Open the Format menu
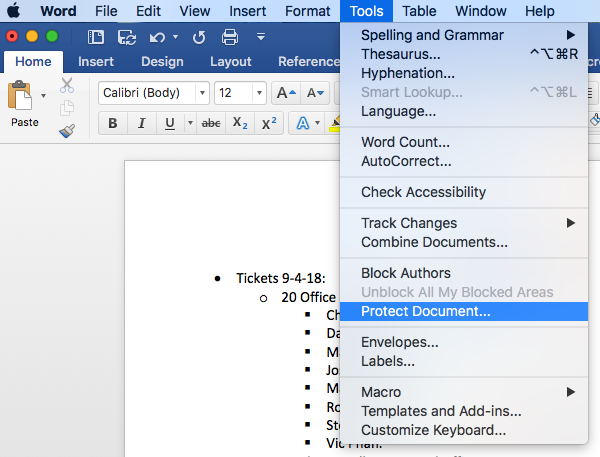The image size is (600, 457). coord(307,11)
